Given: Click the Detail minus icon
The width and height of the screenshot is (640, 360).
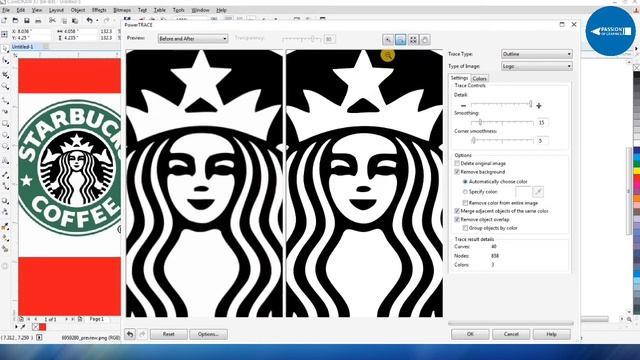Looking at the screenshot, I should coord(463,106).
